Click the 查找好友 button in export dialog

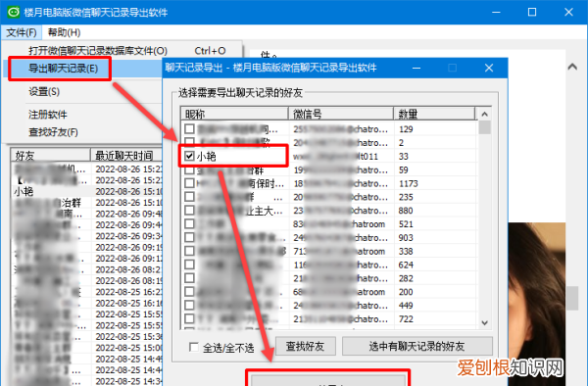pos(305,346)
